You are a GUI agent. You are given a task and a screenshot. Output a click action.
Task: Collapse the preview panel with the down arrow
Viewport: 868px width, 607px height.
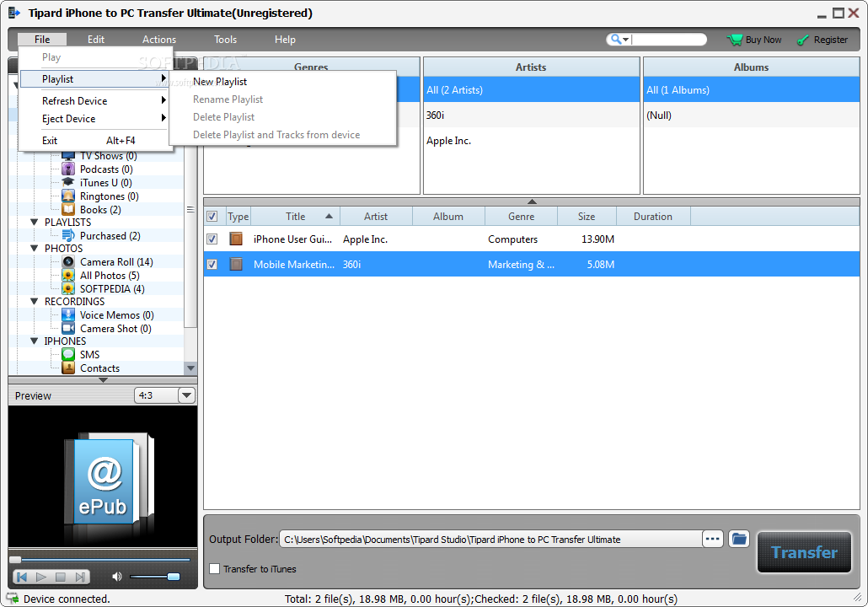click(103, 380)
